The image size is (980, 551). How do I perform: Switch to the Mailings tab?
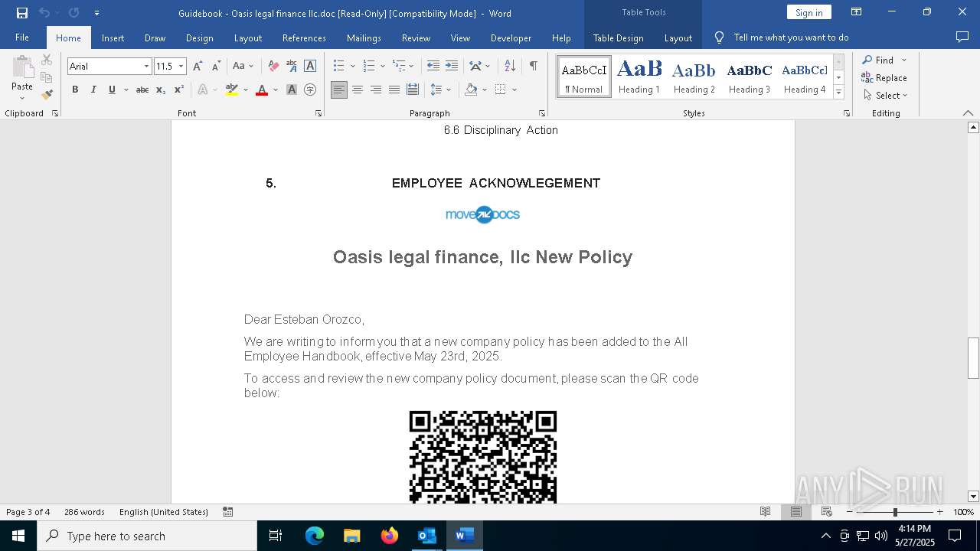click(x=364, y=37)
